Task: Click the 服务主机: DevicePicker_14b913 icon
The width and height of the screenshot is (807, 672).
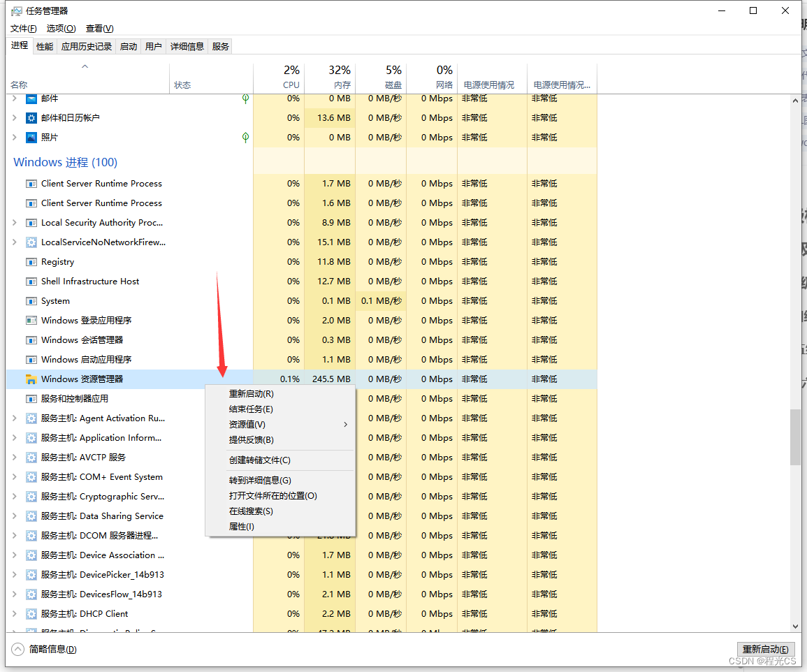Action: (x=31, y=575)
